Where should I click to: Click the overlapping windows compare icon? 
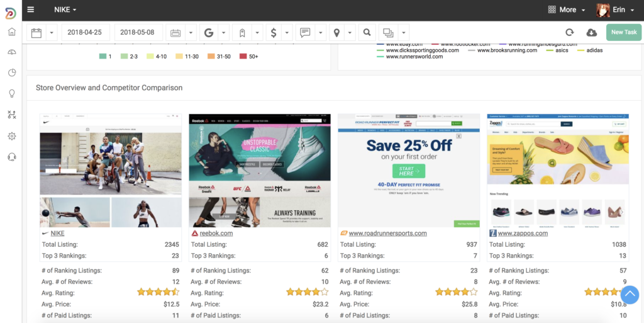click(x=388, y=33)
